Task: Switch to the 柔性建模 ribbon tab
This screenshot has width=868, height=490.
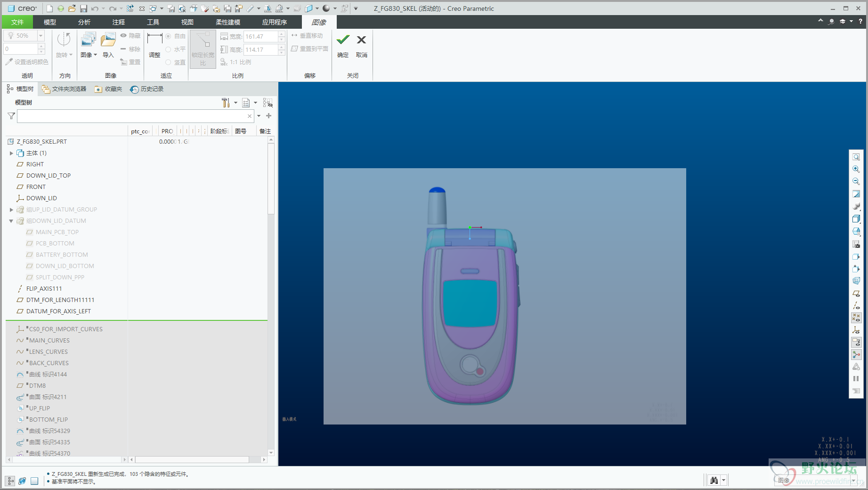Action: tap(228, 22)
